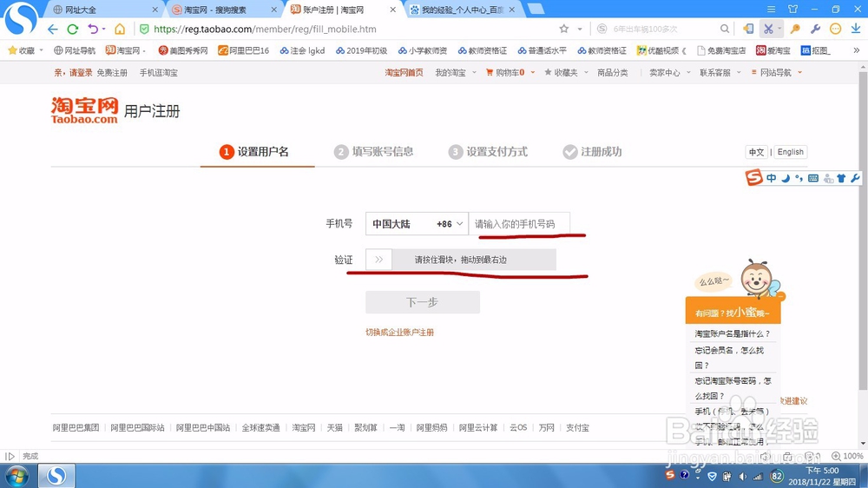868x488 pixels.
Task: Select the 中文 language button
Action: coord(756,152)
